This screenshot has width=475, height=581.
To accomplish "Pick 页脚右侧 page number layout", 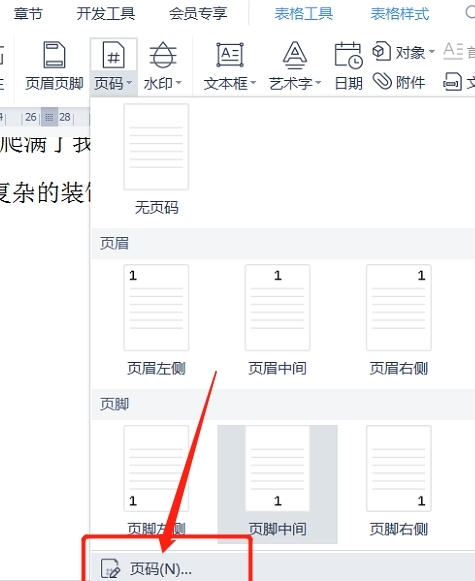I will pyautogui.click(x=399, y=468).
